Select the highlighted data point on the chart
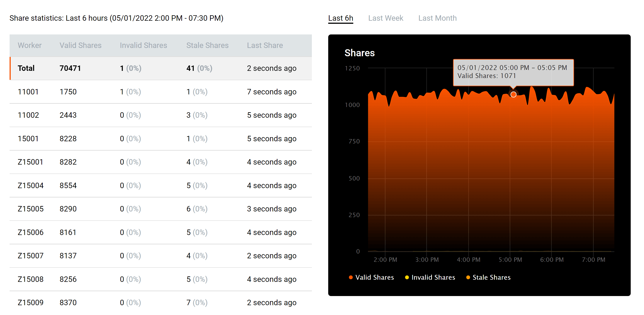The width and height of the screenshot is (644, 315). click(x=513, y=95)
